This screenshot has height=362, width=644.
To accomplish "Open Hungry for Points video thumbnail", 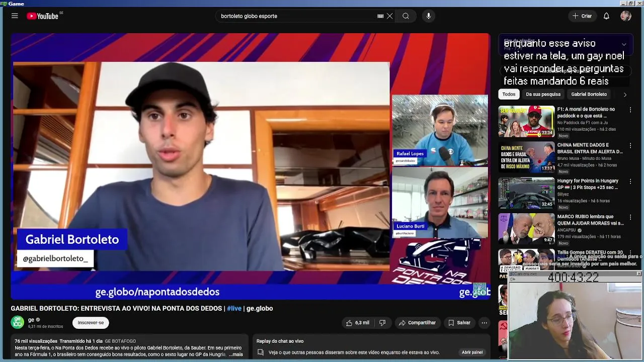I will pos(526,193).
